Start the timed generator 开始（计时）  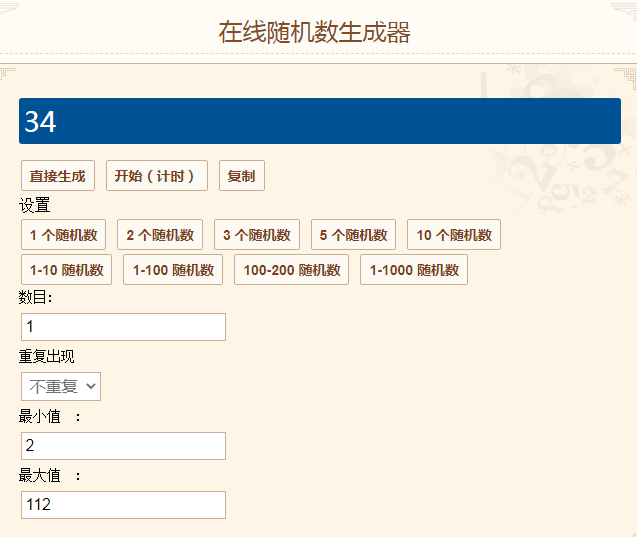pyautogui.click(x=157, y=175)
